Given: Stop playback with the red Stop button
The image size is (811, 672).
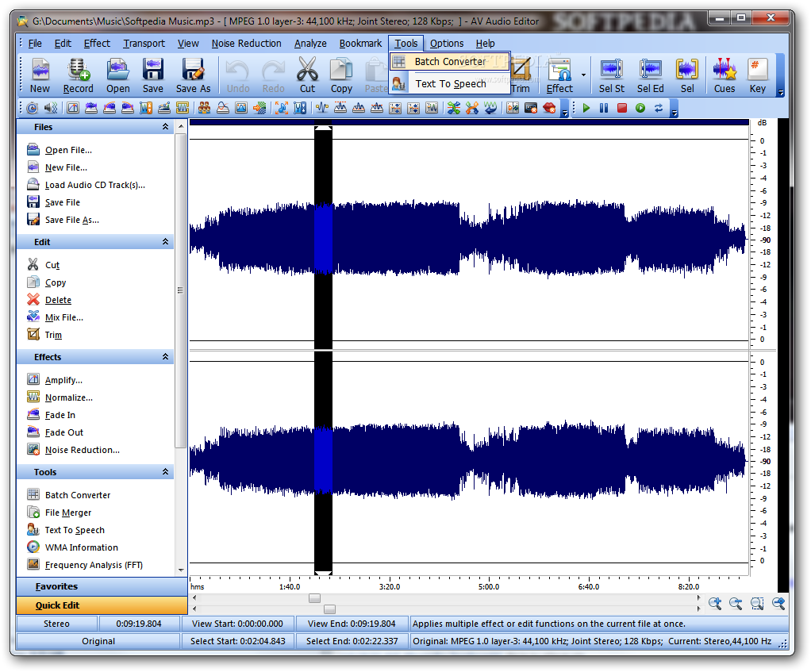Looking at the screenshot, I should (x=622, y=108).
